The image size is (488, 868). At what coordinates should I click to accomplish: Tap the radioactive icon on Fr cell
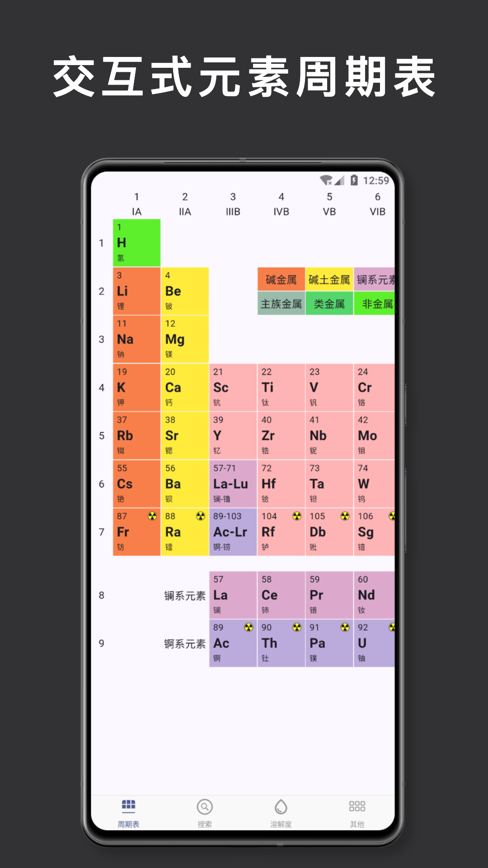[x=152, y=516]
